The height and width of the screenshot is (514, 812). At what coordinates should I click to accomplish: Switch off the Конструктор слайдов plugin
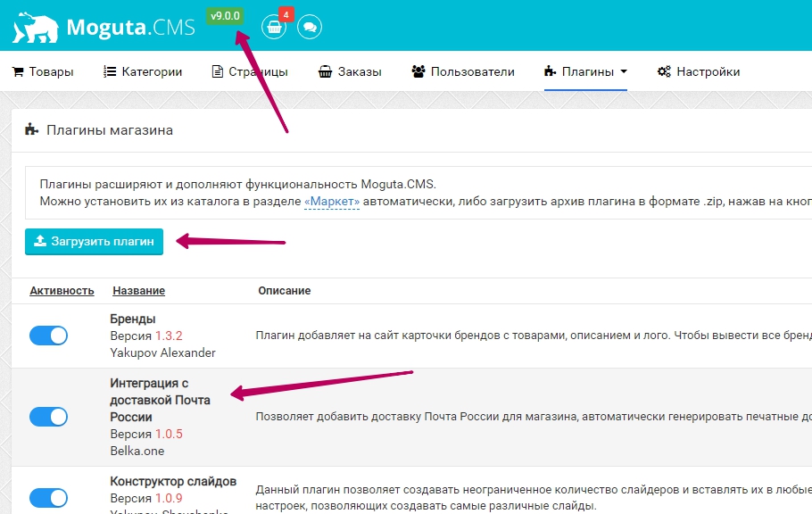coord(49,498)
